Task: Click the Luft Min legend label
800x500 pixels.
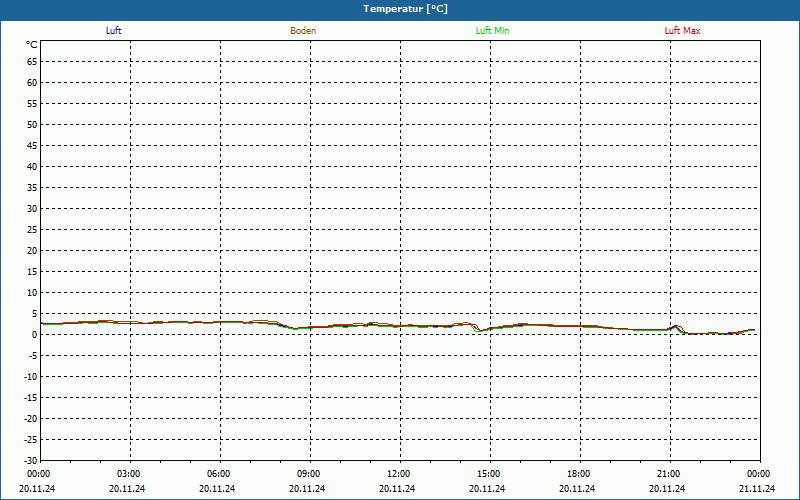Action: click(x=492, y=31)
